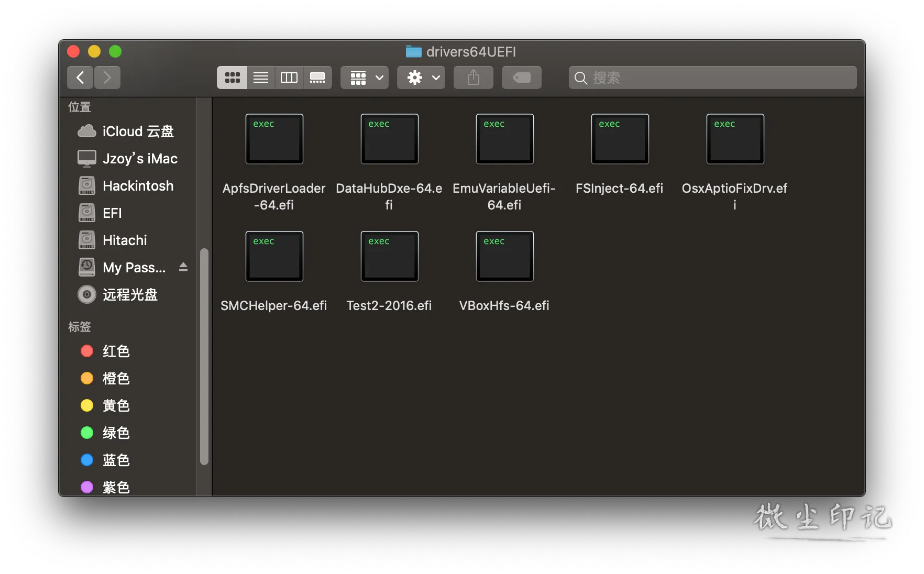Click the Share toolbar button
The image size is (924, 574).
point(474,78)
